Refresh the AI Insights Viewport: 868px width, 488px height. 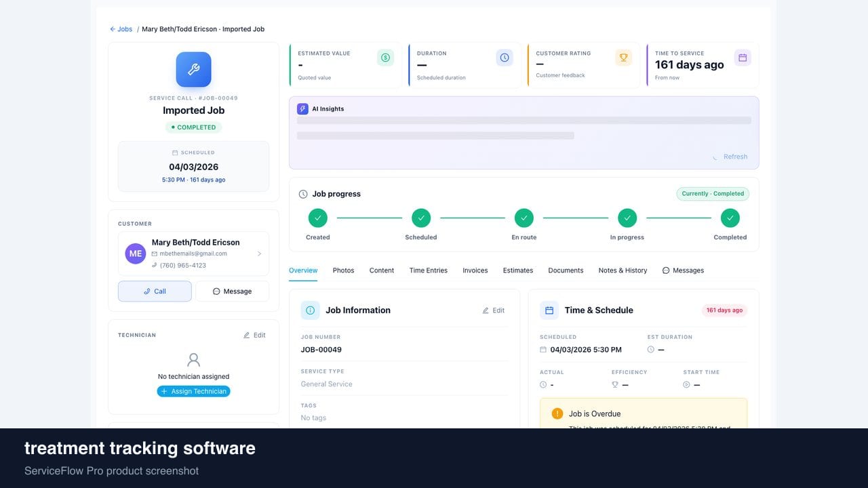730,157
